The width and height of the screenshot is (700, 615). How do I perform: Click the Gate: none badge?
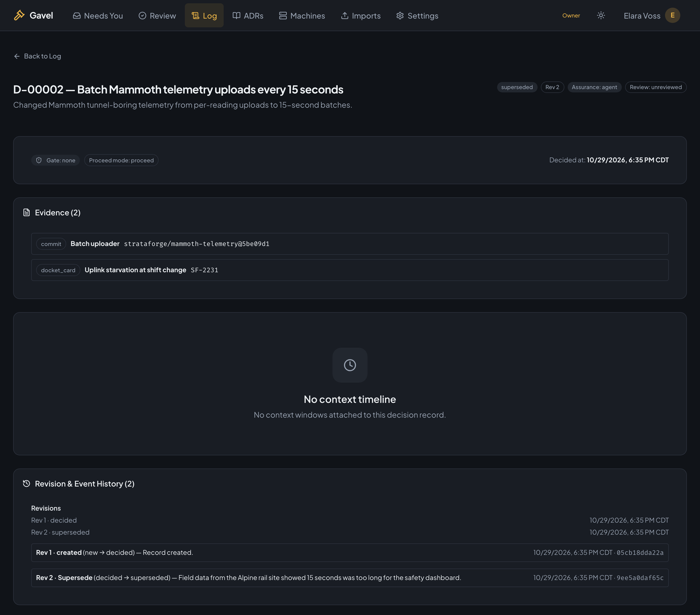pos(55,160)
